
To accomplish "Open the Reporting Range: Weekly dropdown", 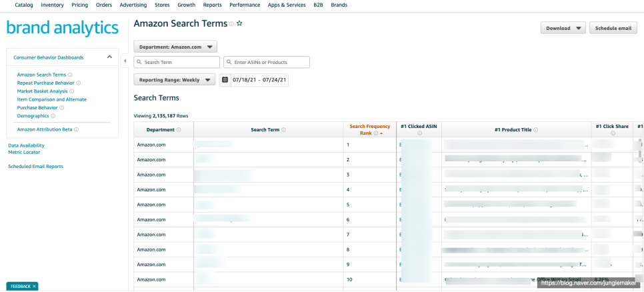I will (x=175, y=80).
